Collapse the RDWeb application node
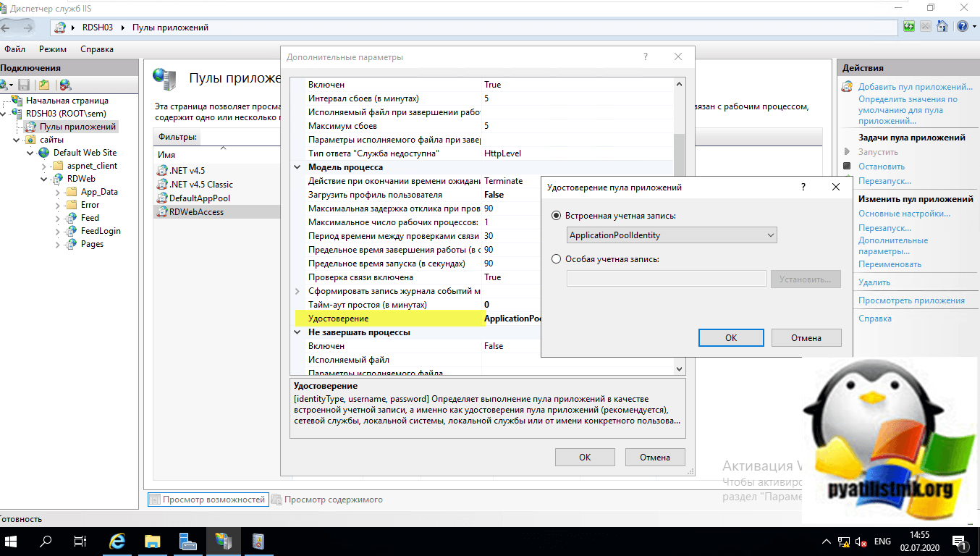The image size is (980, 556). coord(43,179)
